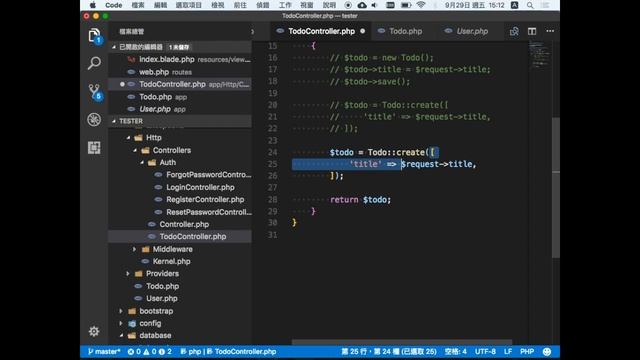
Task: Click the editor horizontal scrollbar
Action: (402, 342)
